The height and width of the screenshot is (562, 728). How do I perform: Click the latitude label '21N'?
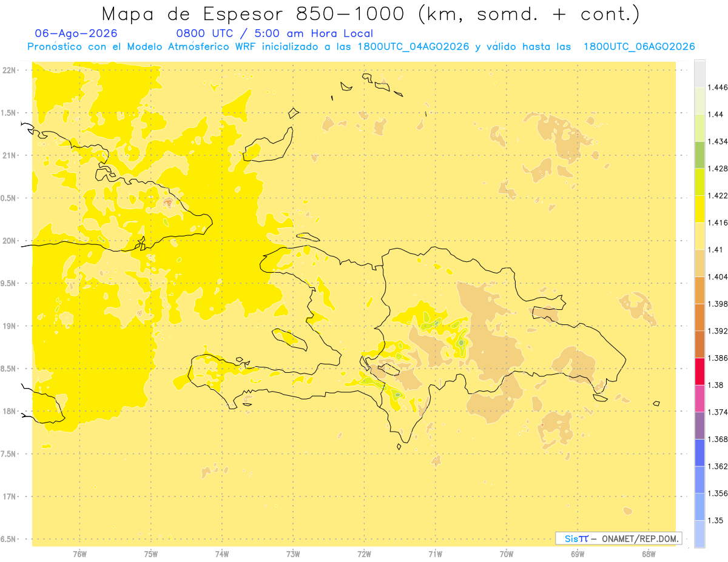(x=9, y=156)
